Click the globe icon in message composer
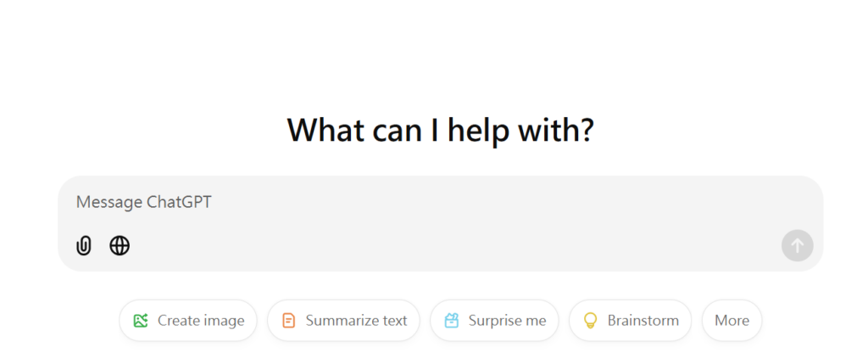 pos(120,245)
